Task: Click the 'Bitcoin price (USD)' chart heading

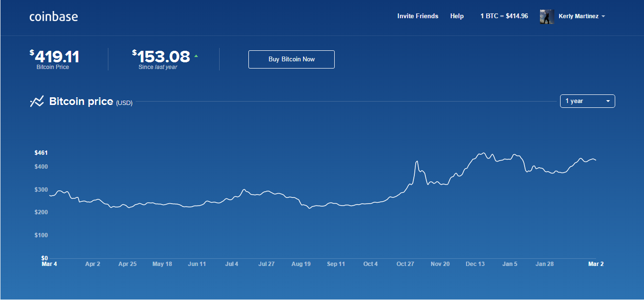Action: point(91,102)
